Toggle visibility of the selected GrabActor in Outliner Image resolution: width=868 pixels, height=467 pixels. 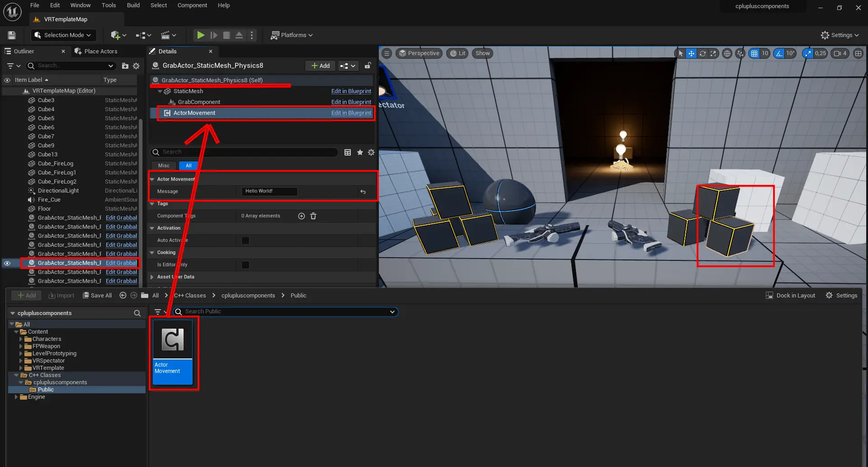7,263
